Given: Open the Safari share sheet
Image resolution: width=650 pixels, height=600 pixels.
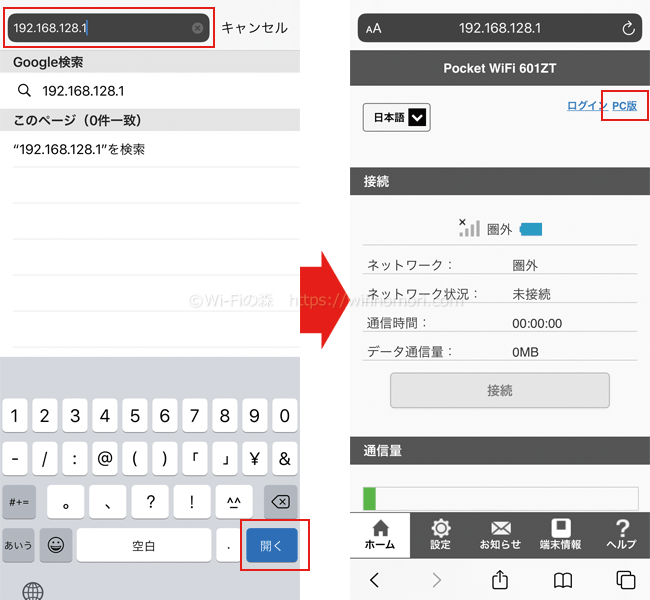Looking at the screenshot, I should pos(500,579).
